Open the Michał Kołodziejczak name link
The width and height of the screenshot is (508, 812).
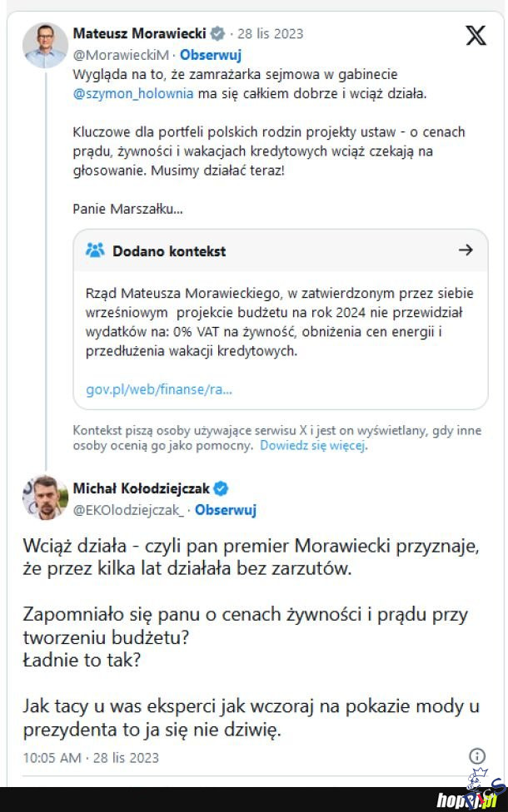point(142,488)
